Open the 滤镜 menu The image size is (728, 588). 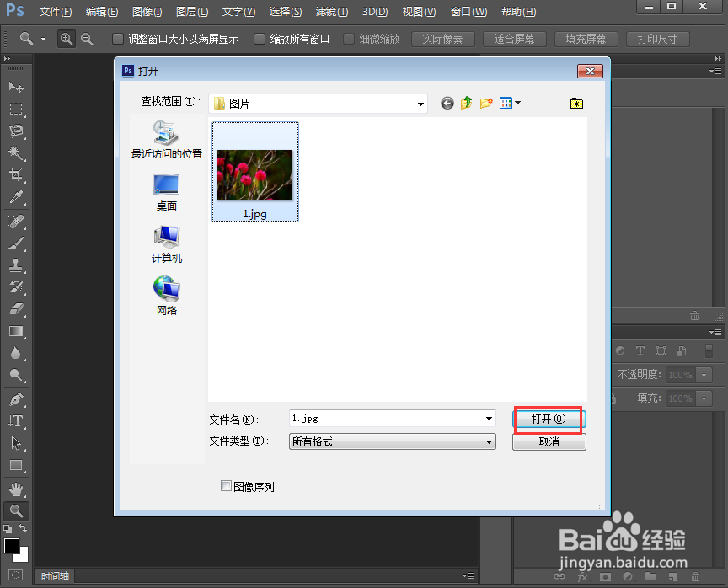click(331, 12)
